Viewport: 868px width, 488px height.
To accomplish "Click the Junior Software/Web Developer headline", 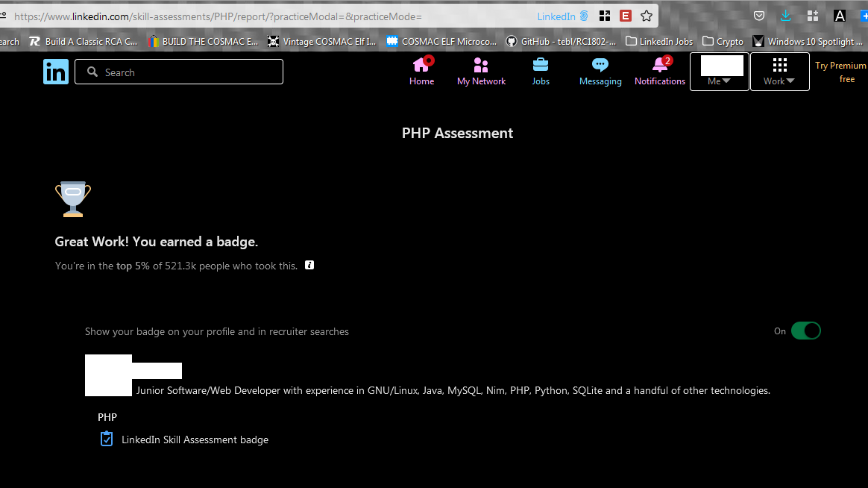I will click(453, 390).
